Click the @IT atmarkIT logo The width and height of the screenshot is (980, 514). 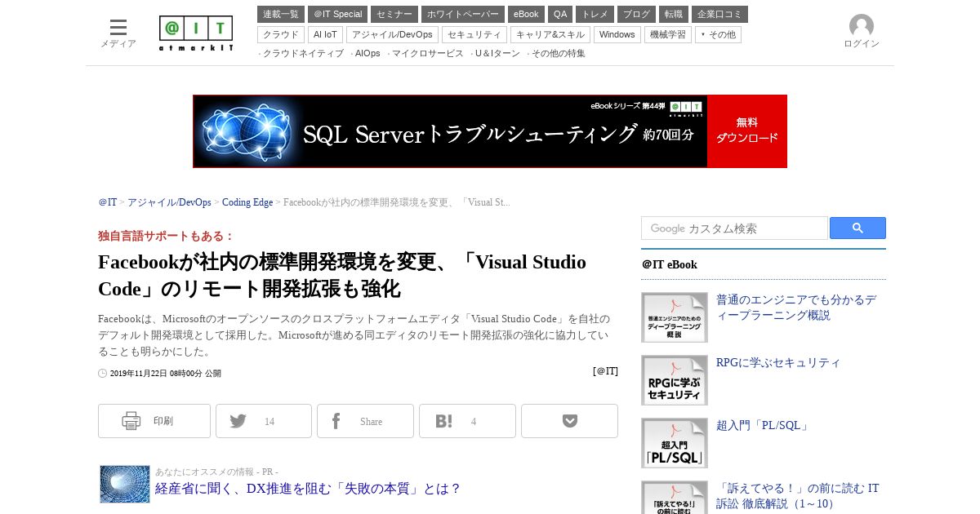tap(196, 33)
